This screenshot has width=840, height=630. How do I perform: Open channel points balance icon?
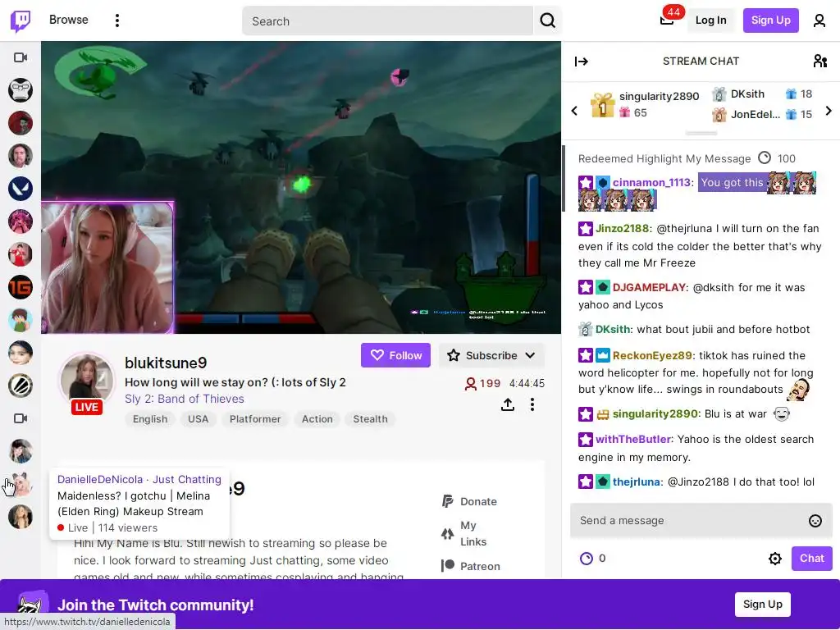click(x=587, y=559)
